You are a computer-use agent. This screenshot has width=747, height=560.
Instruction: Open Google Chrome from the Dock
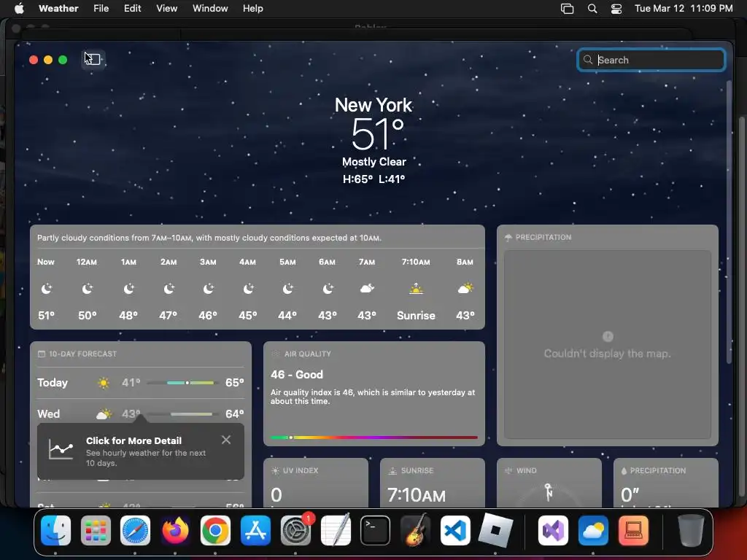coord(215,530)
